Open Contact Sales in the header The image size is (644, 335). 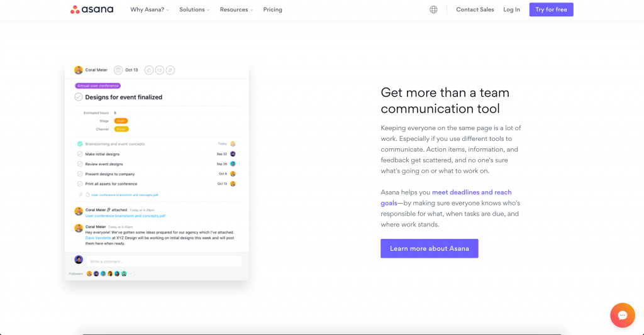[x=475, y=9]
